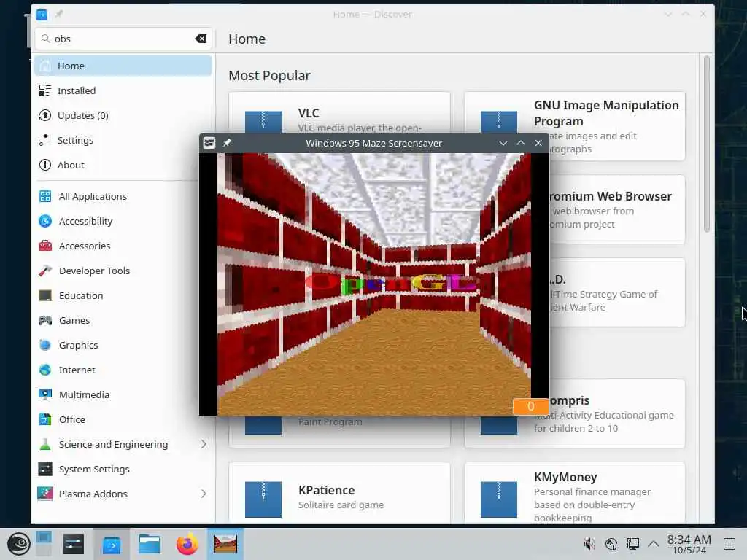Screen dimensions: 747x560
Task: Open the KMyMoney app card
Action: tap(575, 494)
